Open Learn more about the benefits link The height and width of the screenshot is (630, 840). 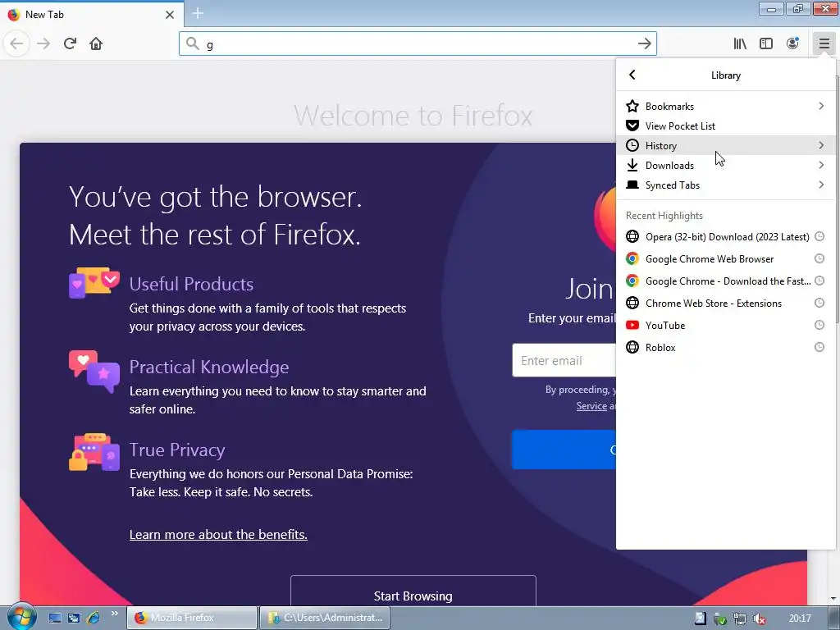218,534
